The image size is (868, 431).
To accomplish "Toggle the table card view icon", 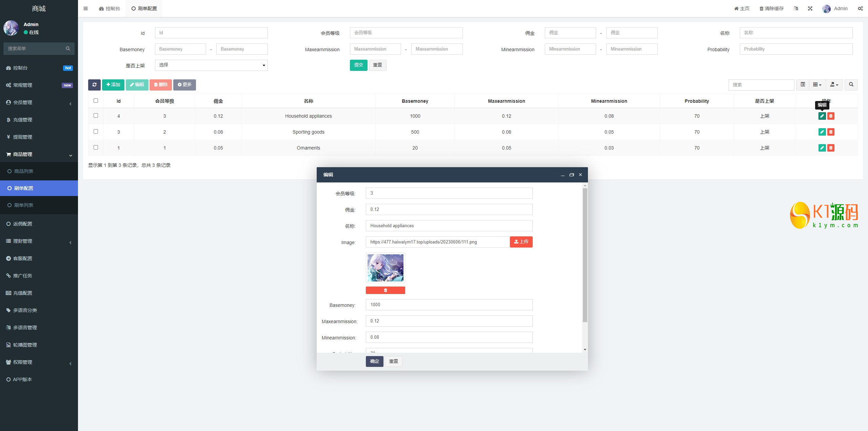I will click(x=803, y=85).
